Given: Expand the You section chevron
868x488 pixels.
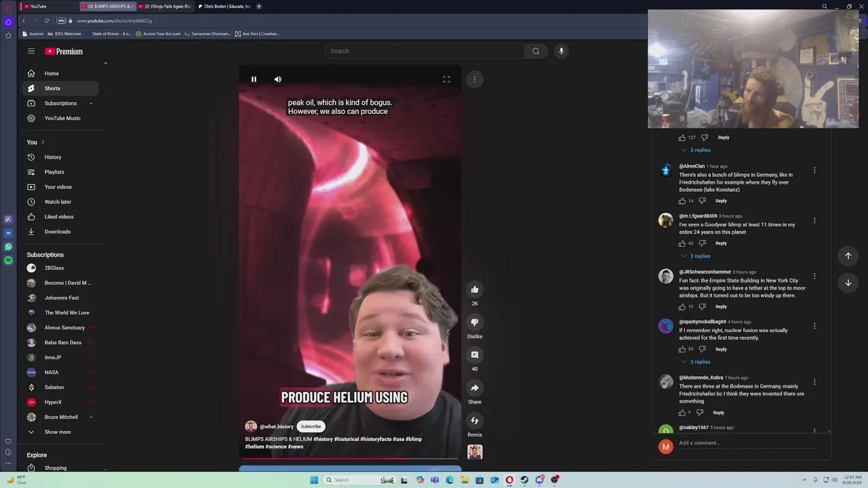Looking at the screenshot, I should pyautogui.click(x=43, y=142).
